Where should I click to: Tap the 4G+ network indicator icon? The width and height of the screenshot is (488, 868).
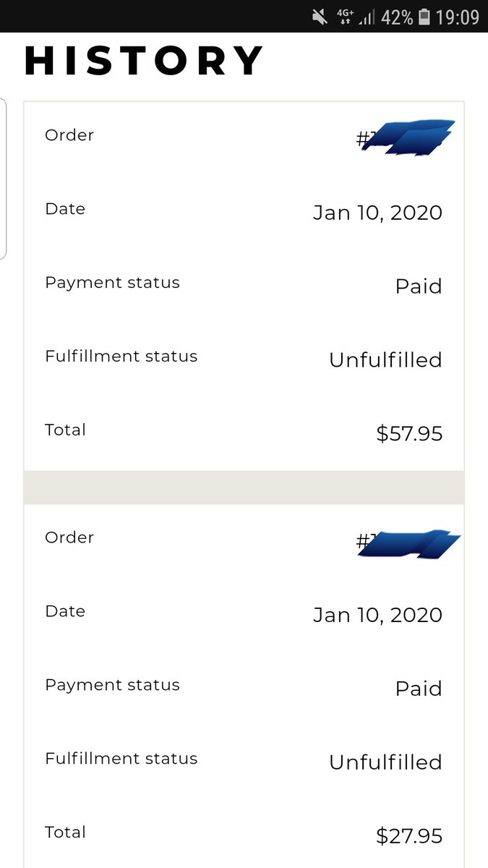pyautogui.click(x=344, y=17)
